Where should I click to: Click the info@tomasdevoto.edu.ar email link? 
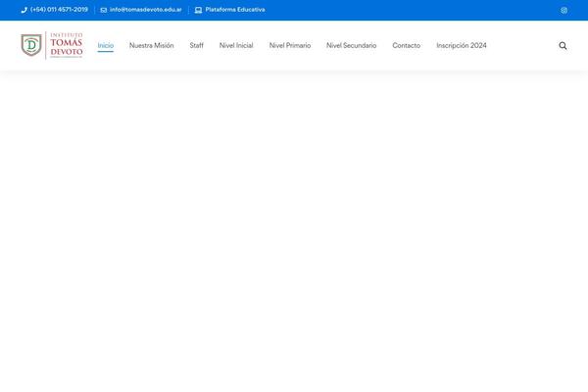(145, 10)
